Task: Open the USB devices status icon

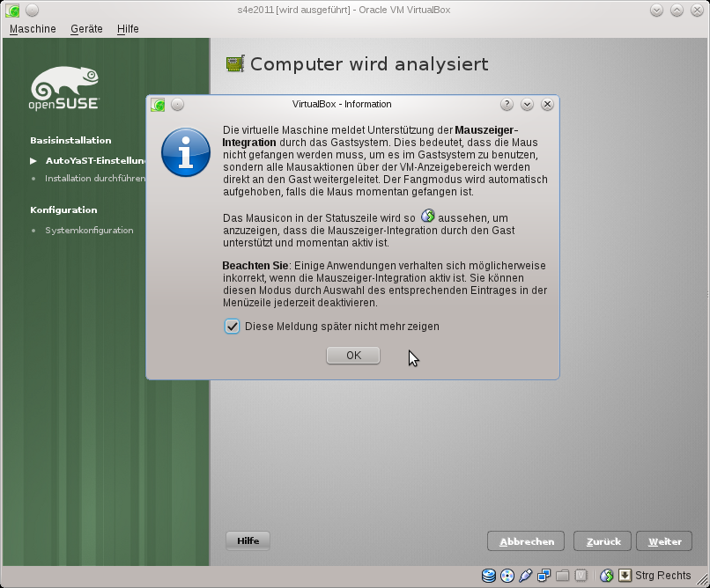Action: (525, 576)
